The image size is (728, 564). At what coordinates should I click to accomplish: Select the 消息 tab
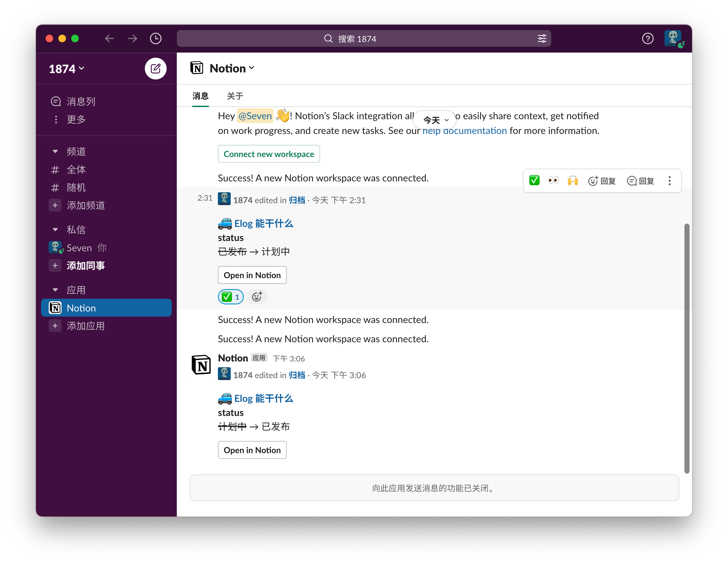pos(200,96)
